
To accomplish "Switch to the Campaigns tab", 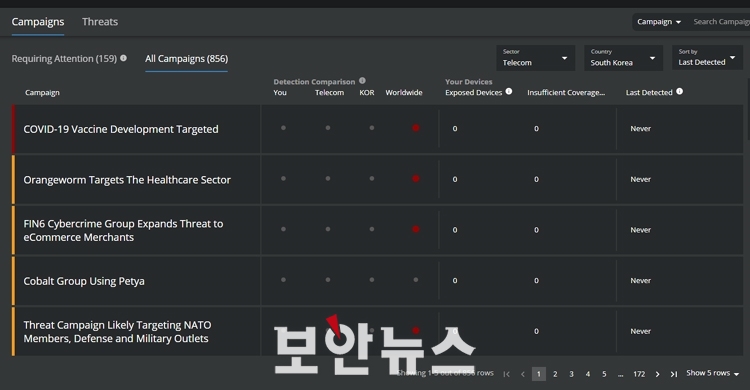I will (38, 22).
